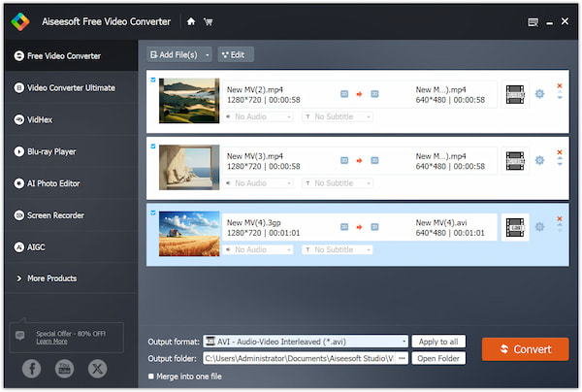Select the New MV(2).mp4 landscape thumbnail
This screenshot has height=392, width=582.
(x=189, y=101)
